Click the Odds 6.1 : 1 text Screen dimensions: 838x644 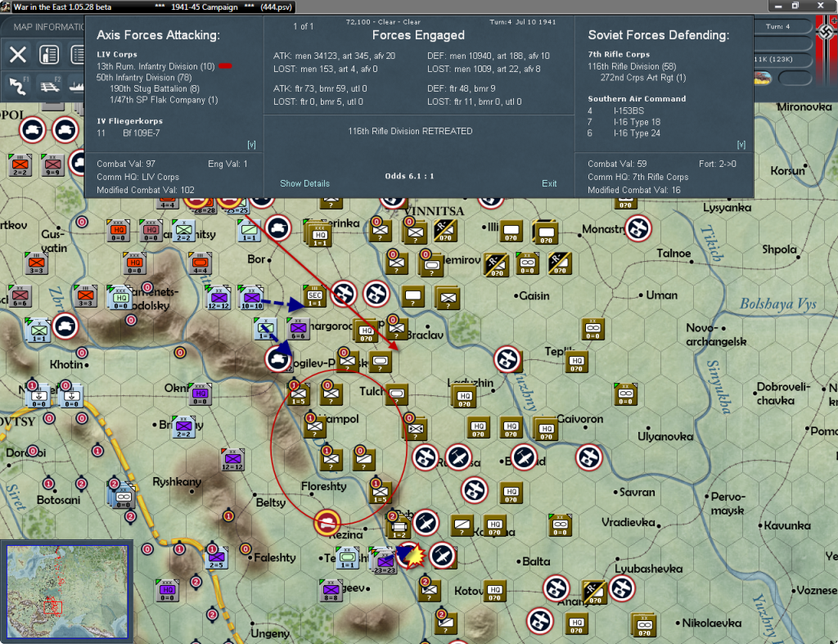point(409,176)
